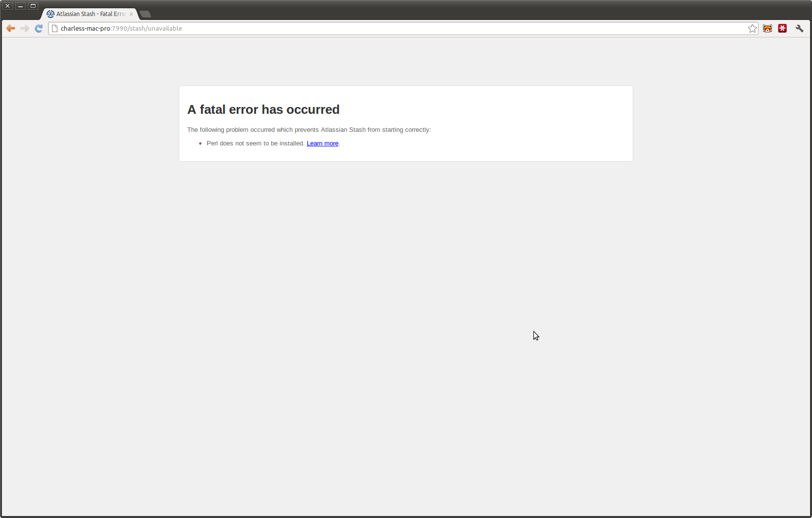Minimize the browser window

(20, 6)
